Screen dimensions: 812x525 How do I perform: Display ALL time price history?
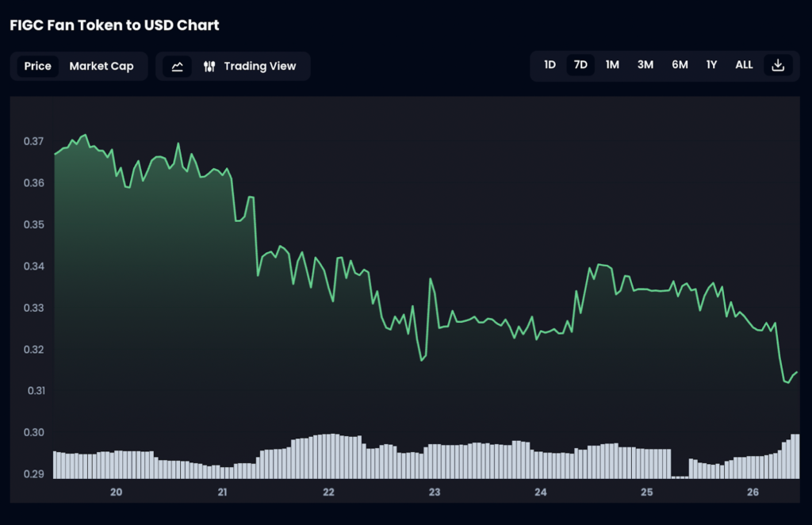744,65
